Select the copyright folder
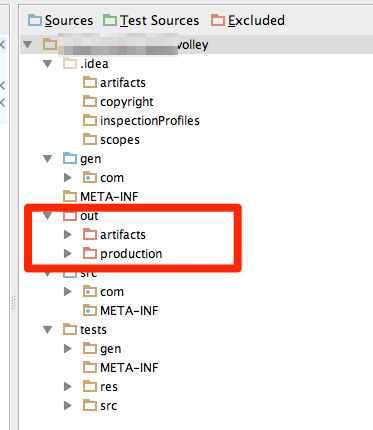The height and width of the screenshot is (430, 373). click(x=118, y=102)
